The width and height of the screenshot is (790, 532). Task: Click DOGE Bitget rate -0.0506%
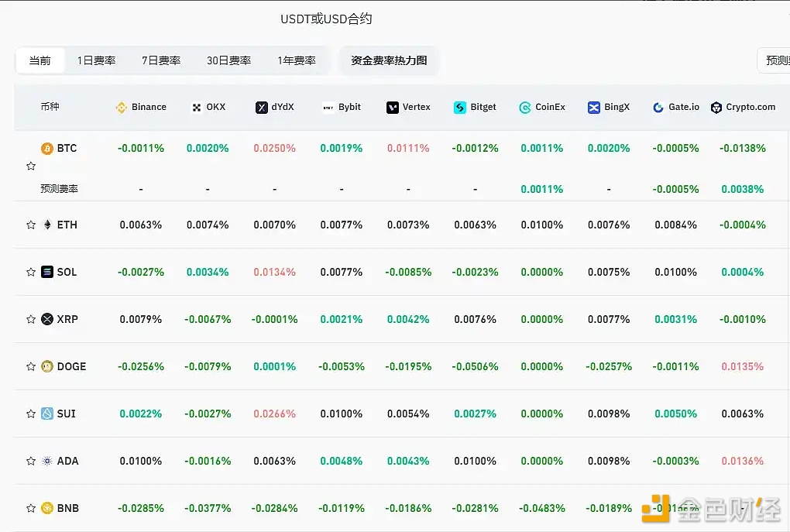tap(475, 366)
